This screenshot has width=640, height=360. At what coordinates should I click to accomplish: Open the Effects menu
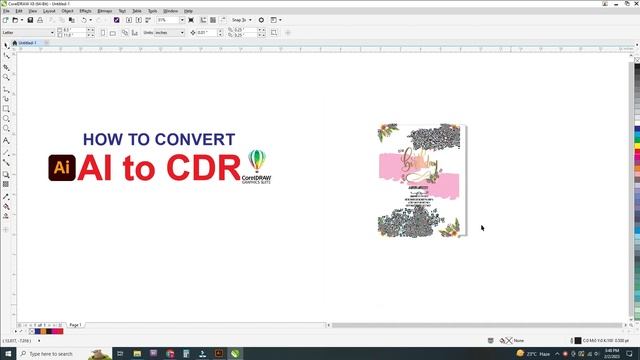click(x=85, y=11)
